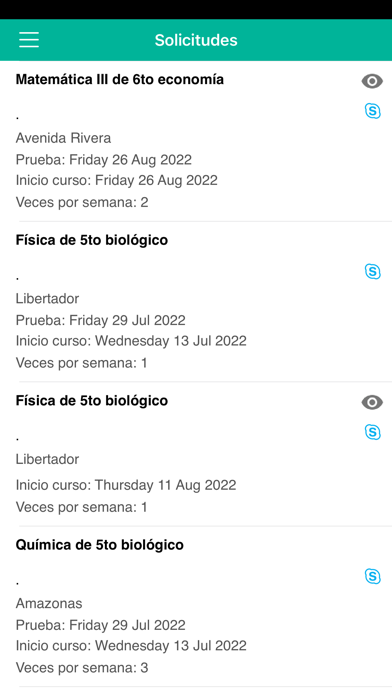Select Prueba: Friday 26 Aug 2022 line
392x696 pixels.
[x=104, y=159]
